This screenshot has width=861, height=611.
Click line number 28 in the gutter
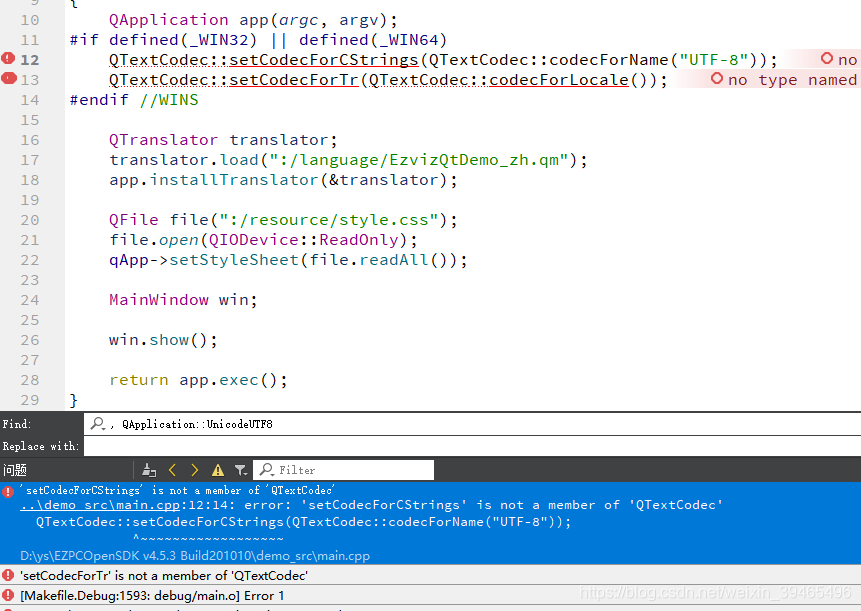click(x=30, y=380)
